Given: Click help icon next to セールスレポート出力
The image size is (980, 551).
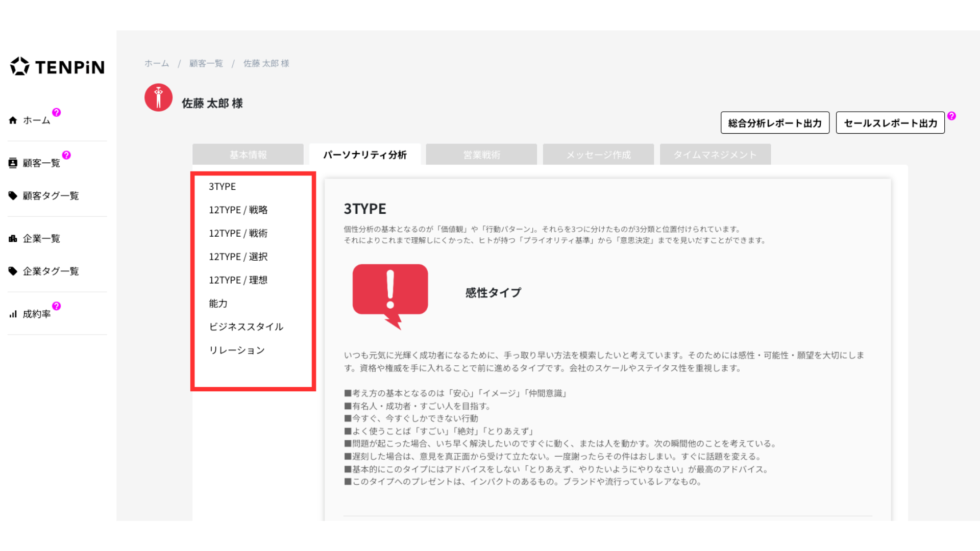Looking at the screenshot, I should point(951,116).
